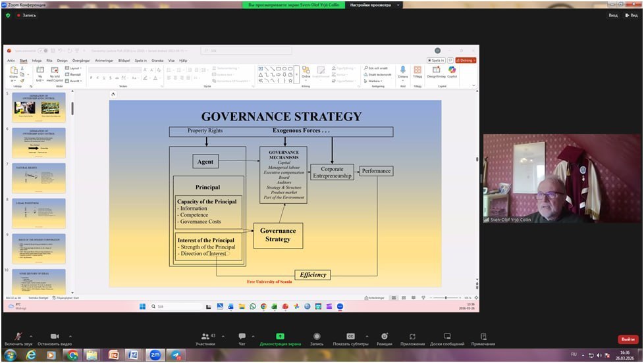Switch to the Infoga ribbon tab

click(x=37, y=60)
